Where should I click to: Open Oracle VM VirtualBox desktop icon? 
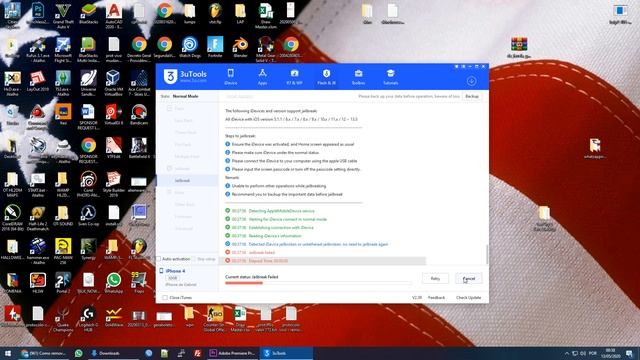pos(113,83)
